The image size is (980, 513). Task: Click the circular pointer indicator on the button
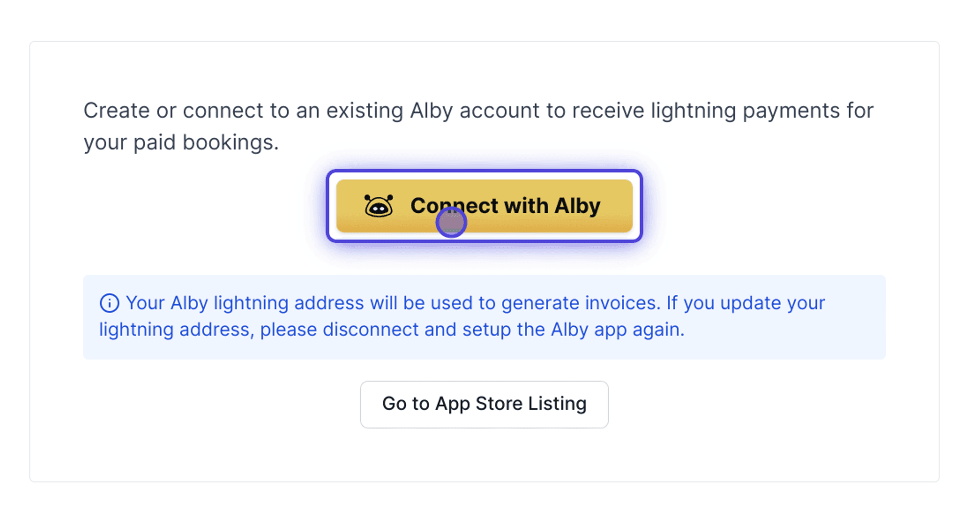[x=451, y=222]
